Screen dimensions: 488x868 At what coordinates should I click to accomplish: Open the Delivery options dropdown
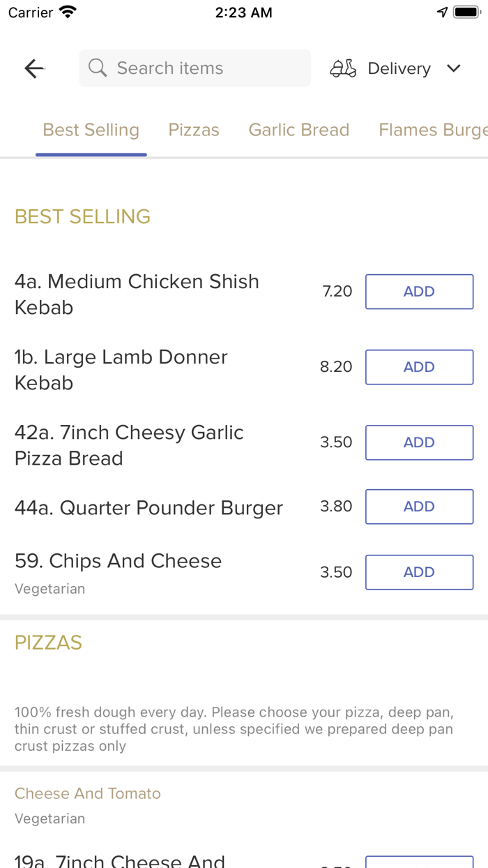(399, 68)
